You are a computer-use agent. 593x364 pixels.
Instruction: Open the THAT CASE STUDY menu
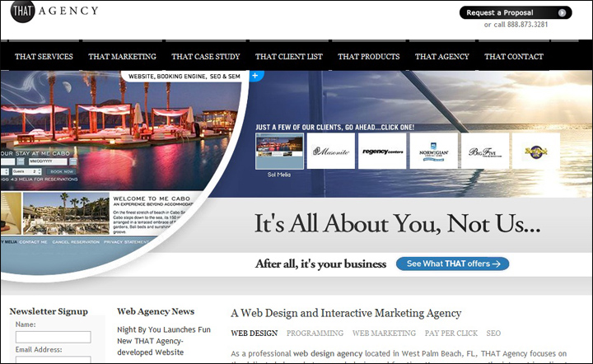pos(206,56)
